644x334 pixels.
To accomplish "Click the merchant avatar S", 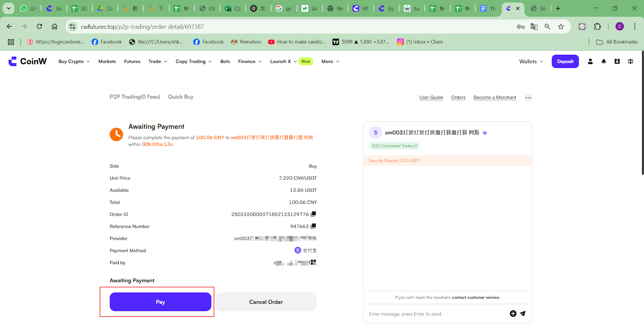I will (376, 132).
